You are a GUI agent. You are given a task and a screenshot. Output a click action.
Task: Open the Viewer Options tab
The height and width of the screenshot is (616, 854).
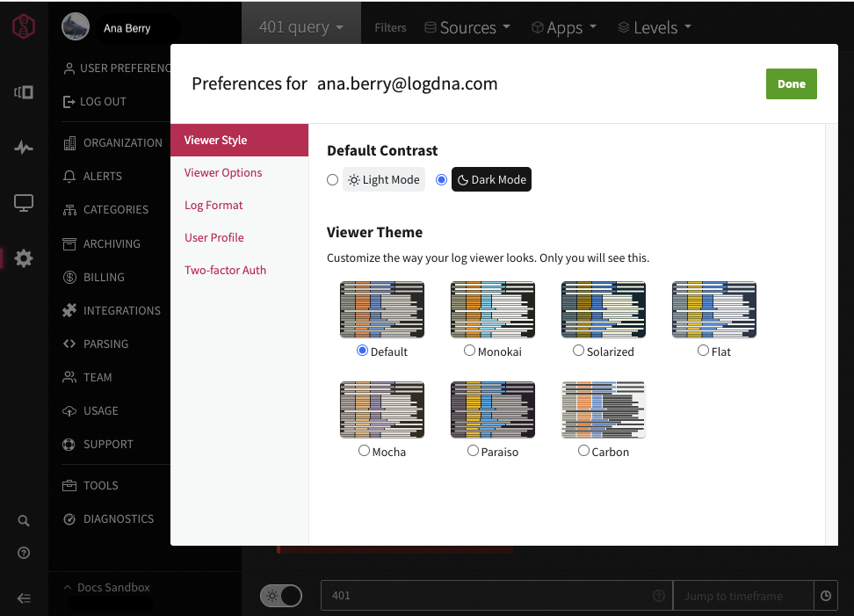pos(240,172)
